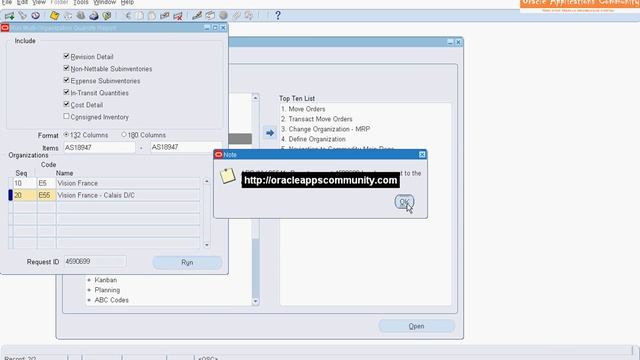Open the File menu
640x360 pixels.
pyautogui.click(x=7, y=2)
